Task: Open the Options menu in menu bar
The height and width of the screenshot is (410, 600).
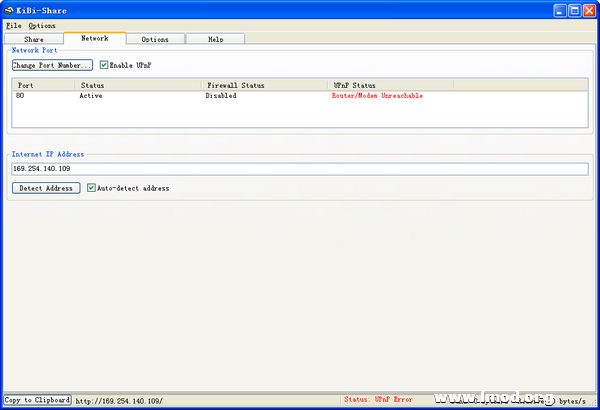Action: pyautogui.click(x=42, y=25)
